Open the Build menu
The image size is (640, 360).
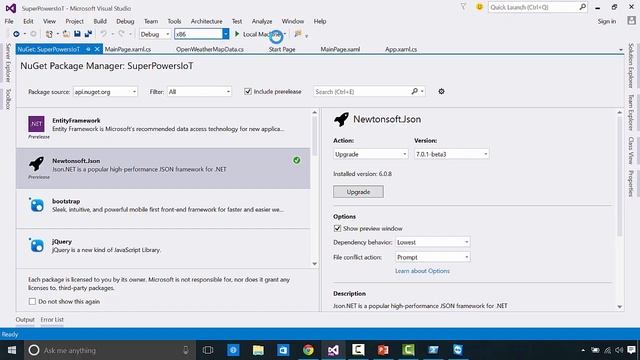(100, 21)
